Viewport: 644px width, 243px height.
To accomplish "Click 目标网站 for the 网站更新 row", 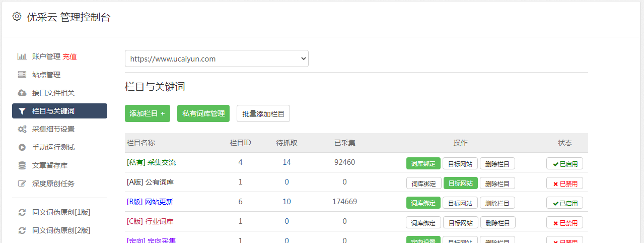I will click(x=460, y=202).
